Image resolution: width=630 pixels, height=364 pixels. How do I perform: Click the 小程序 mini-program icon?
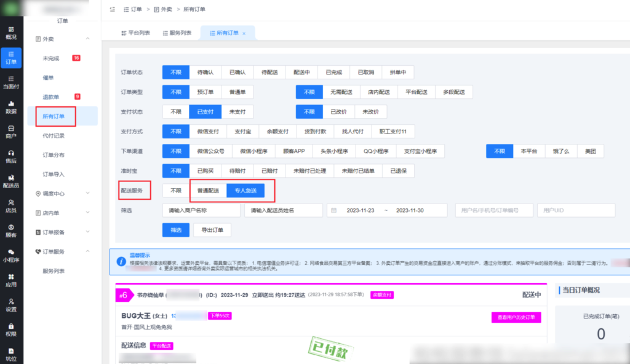pos(11,255)
